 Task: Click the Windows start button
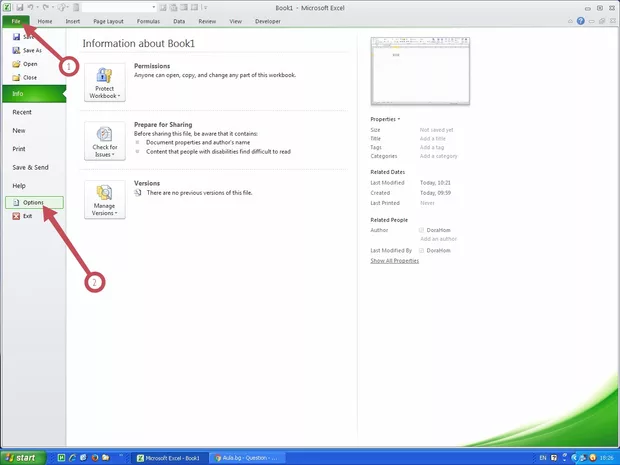(23, 458)
